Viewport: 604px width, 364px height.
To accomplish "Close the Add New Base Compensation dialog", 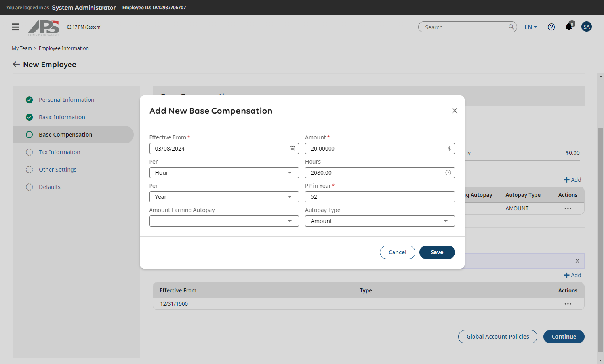I will (455, 111).
